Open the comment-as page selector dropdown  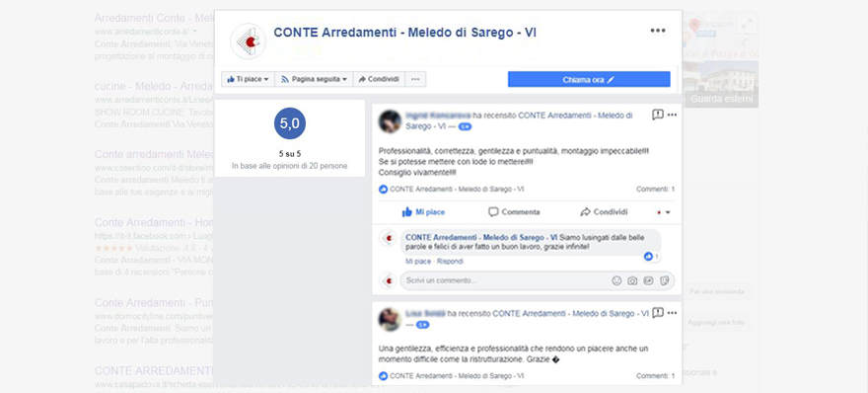pyautogui.click(x=663, y=212)
